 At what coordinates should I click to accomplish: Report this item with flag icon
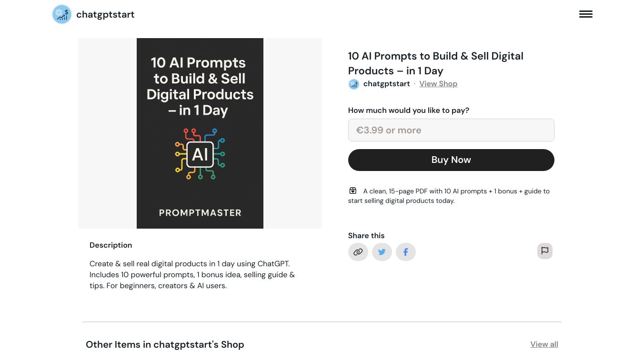click(x=544, y=251)
